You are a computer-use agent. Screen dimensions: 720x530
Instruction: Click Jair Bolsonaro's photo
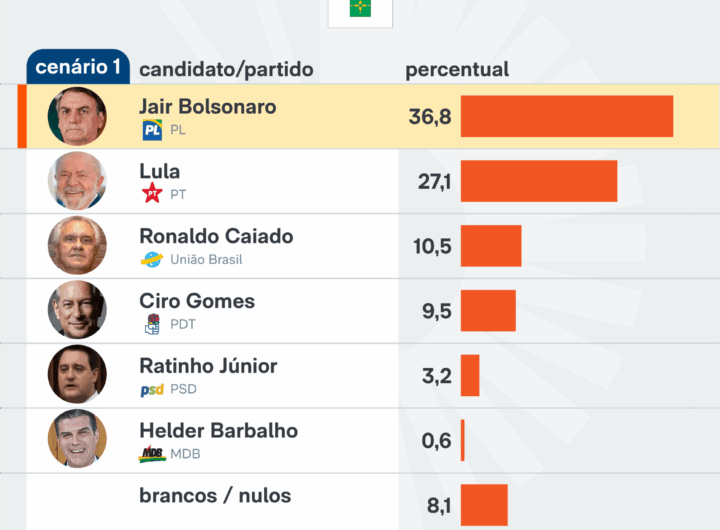tap(77, 116)
